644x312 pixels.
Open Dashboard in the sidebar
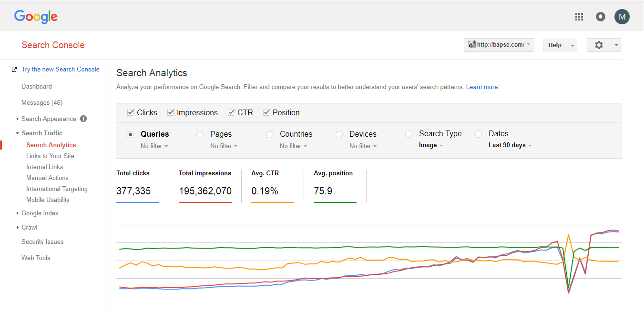[x=37, y=87]
